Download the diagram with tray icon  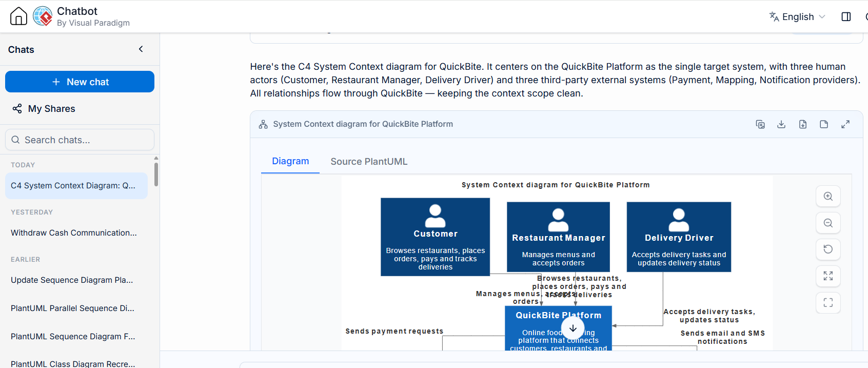(781, 124)
